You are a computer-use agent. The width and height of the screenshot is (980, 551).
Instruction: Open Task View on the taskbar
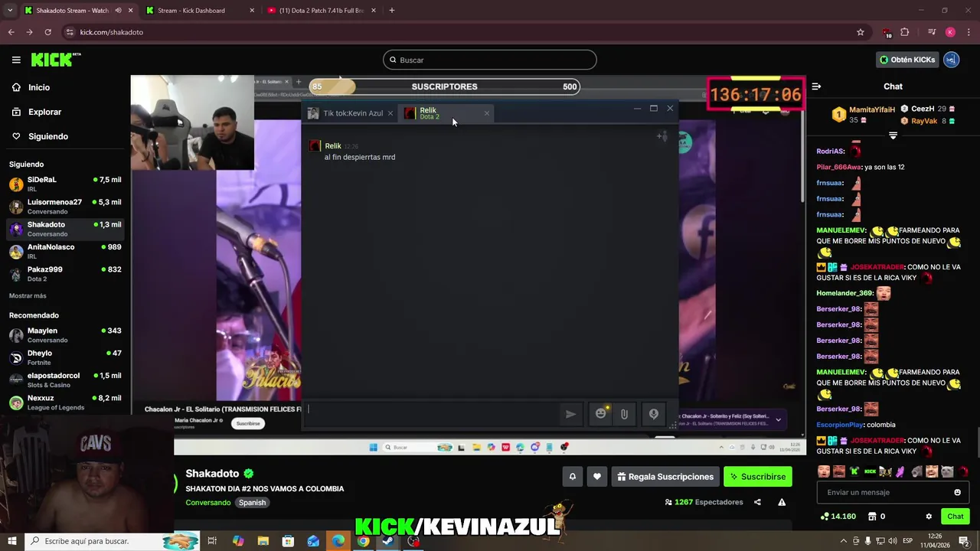[x=212, y=541]
